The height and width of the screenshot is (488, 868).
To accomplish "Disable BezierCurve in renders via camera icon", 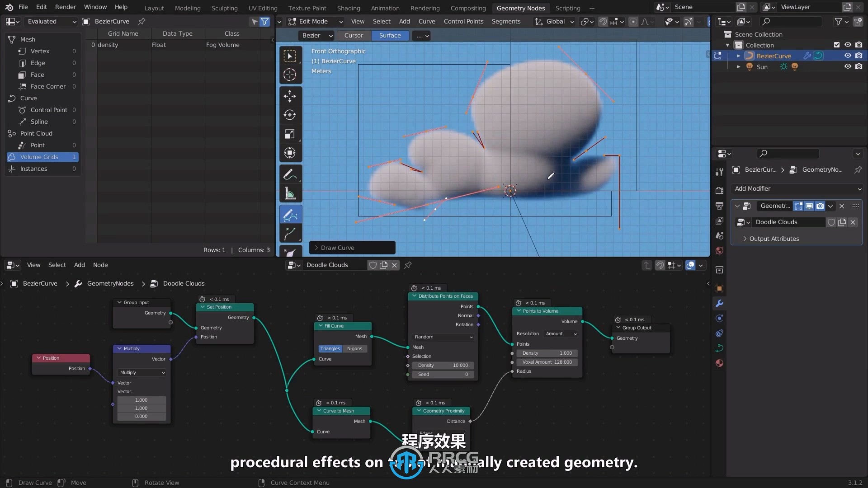I will coord(859,56).
